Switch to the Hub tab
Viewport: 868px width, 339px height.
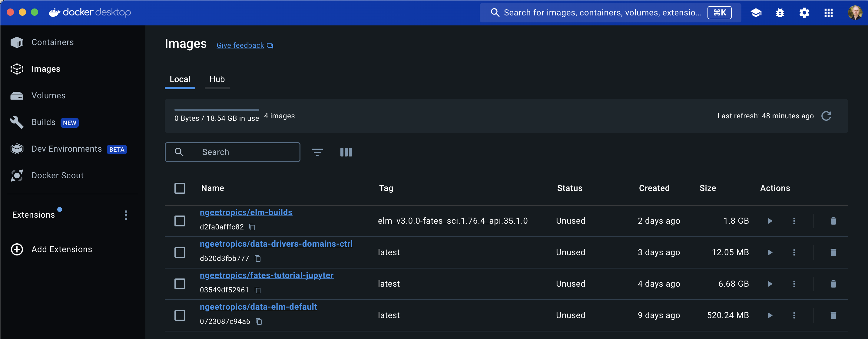tap(217, 79)
